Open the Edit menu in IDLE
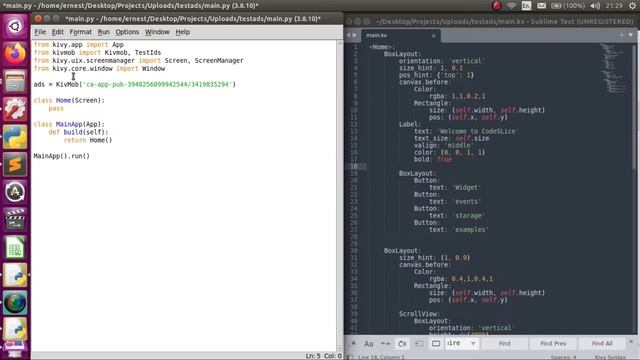Screen dimensions: 640x360 click(58, 32)
